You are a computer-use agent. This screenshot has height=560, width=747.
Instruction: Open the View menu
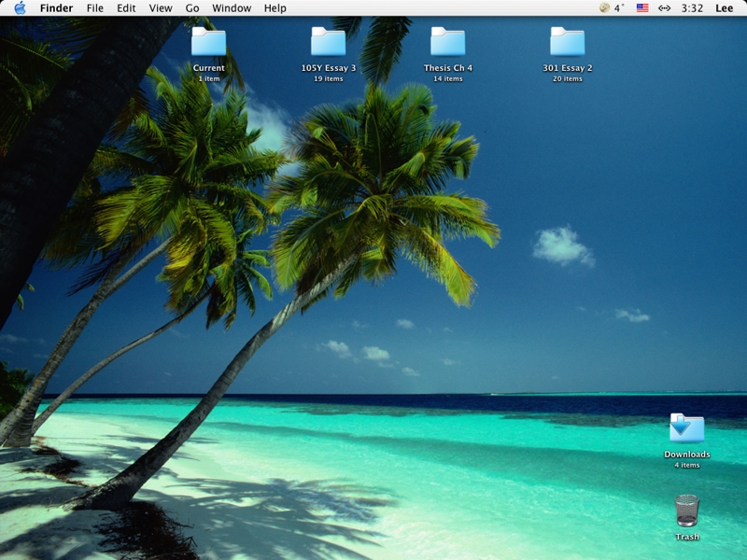(x=161, y=8)
